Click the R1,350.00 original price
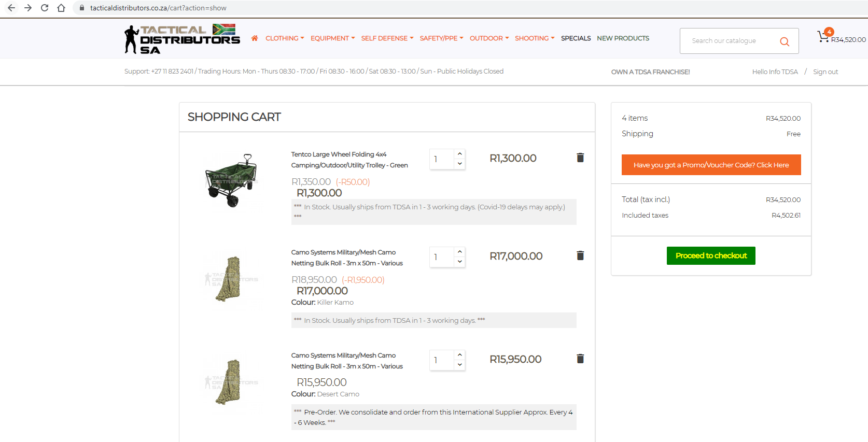 point(311,182)
